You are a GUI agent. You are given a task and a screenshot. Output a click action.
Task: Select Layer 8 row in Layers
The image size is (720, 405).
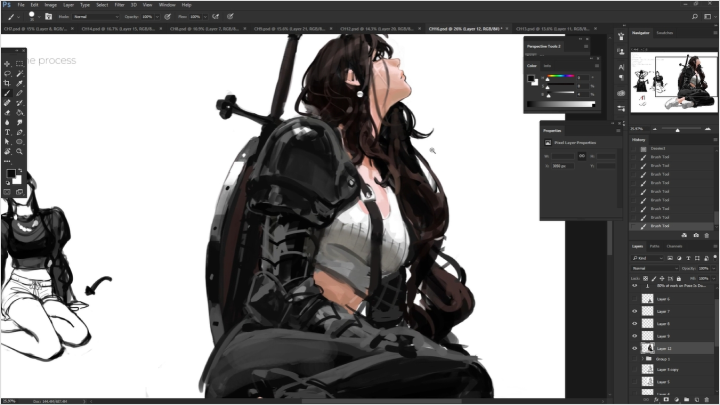pyautogui.click(x=673, y=324)
